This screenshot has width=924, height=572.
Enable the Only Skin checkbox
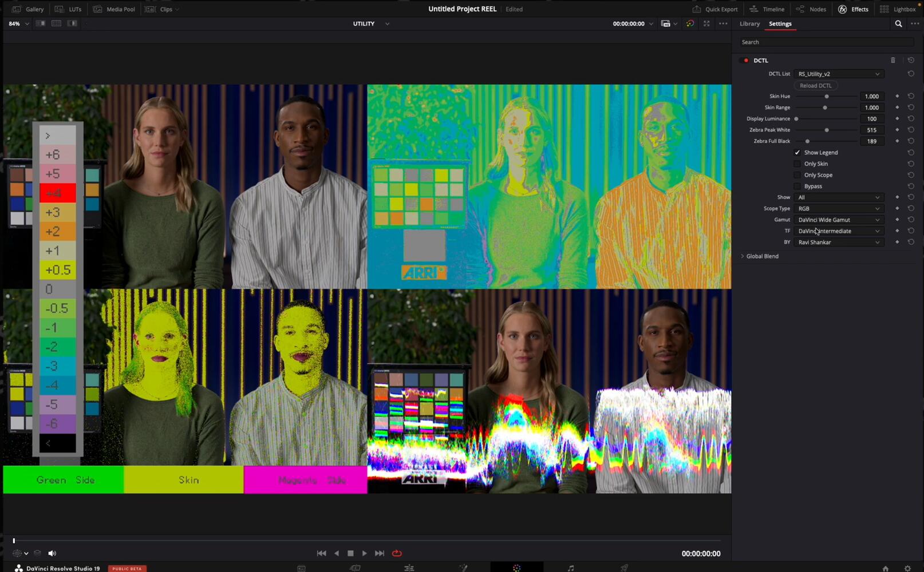pyautogui.click(x=797, y=164)
